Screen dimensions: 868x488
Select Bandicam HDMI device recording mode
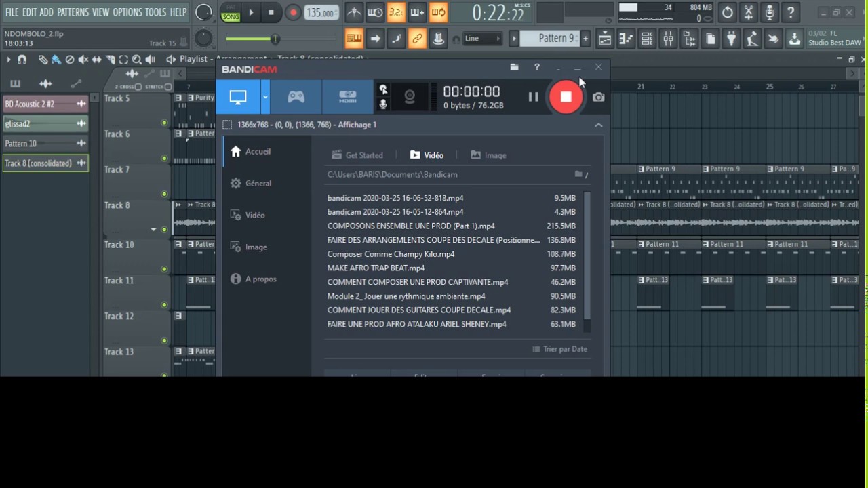click(x=347, y=97)
